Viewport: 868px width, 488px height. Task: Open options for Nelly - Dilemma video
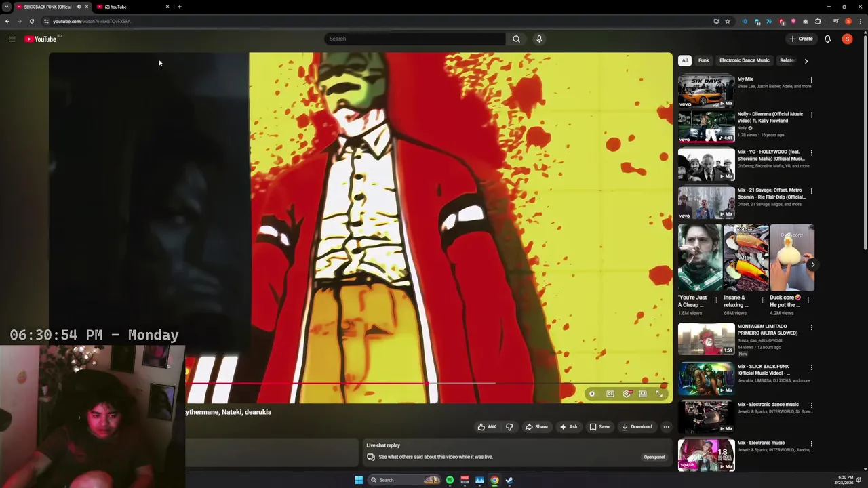pos(811,115)
